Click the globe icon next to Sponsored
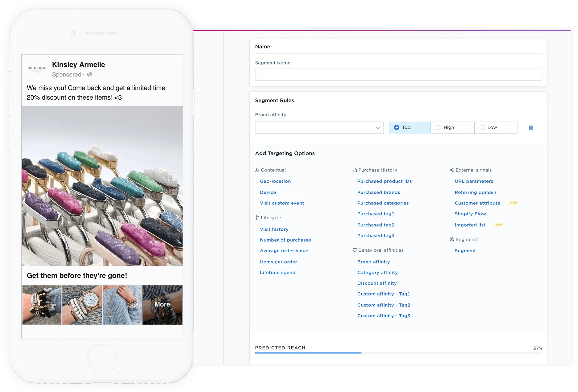 pyautogui.click(x=89, y=74)
